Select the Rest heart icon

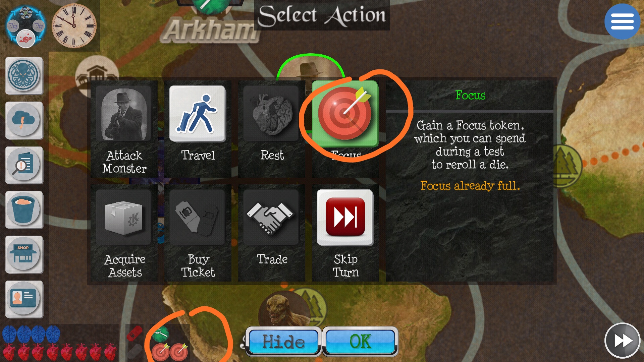coord(271,114)
